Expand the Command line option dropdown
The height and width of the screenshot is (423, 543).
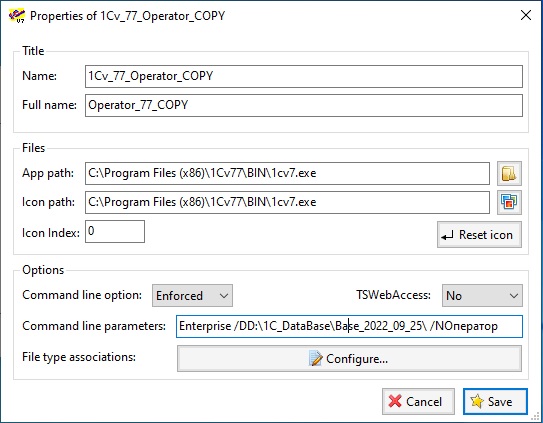[x=192, y=296]
